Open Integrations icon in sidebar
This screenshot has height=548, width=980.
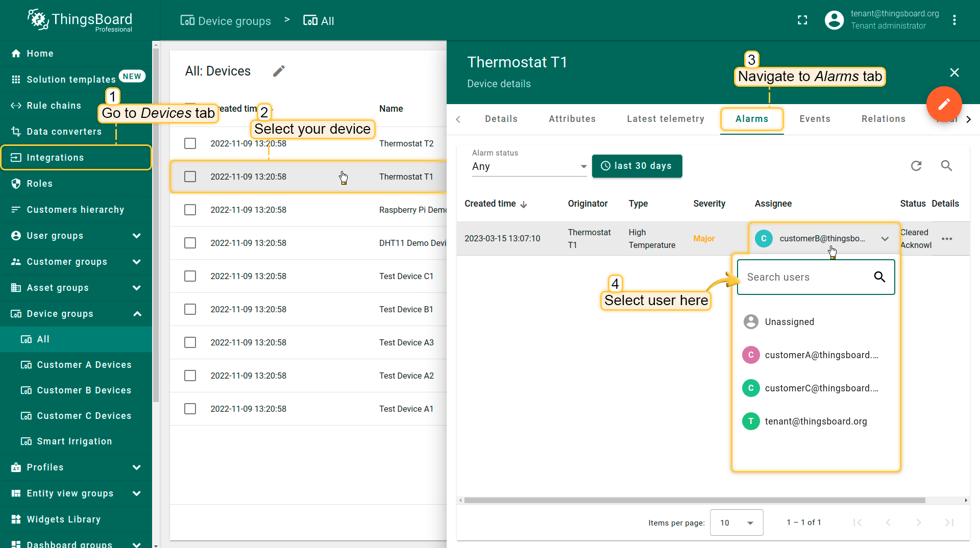(16, 158)
